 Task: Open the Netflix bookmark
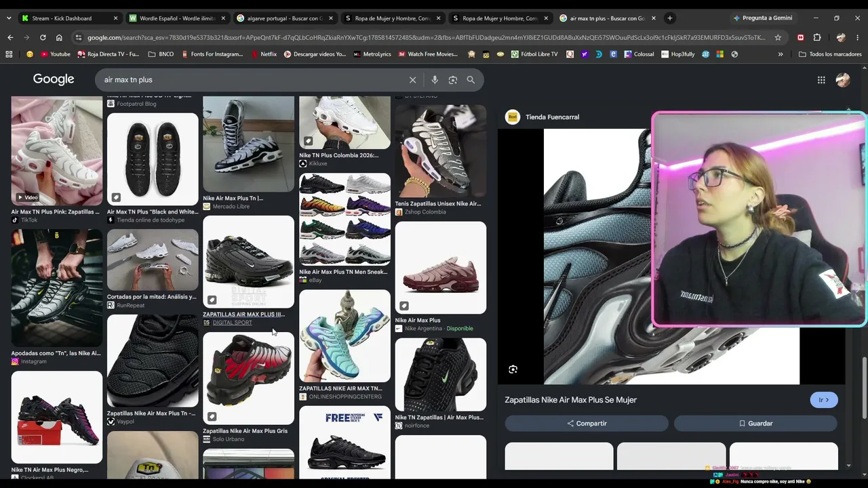(264, 54)
